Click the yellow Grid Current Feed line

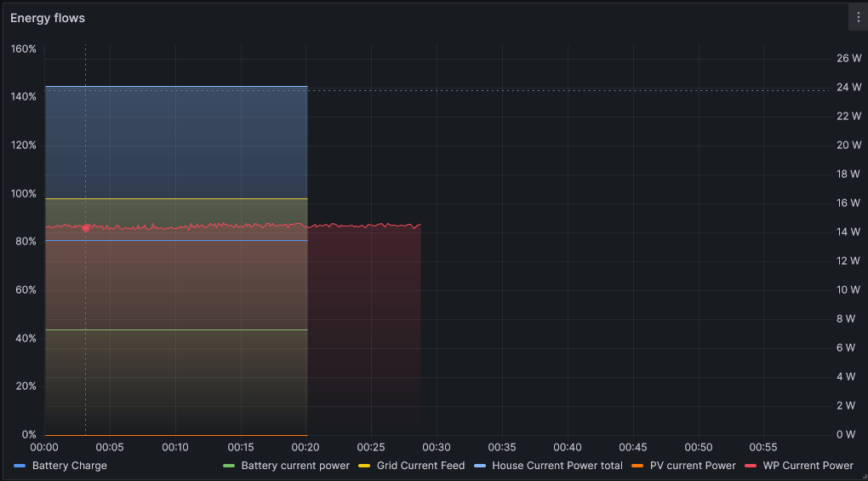click(x=176, y=198)
